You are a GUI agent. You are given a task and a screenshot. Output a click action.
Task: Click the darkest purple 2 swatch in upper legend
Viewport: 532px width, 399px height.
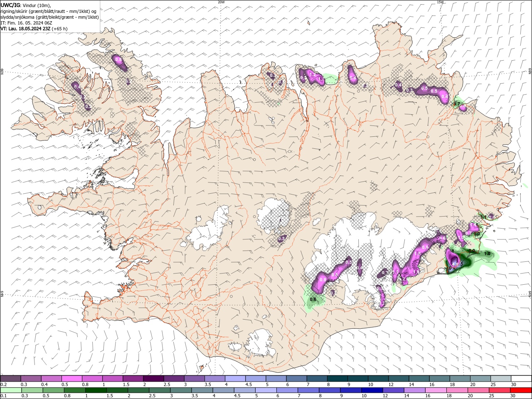click(154, 378)
